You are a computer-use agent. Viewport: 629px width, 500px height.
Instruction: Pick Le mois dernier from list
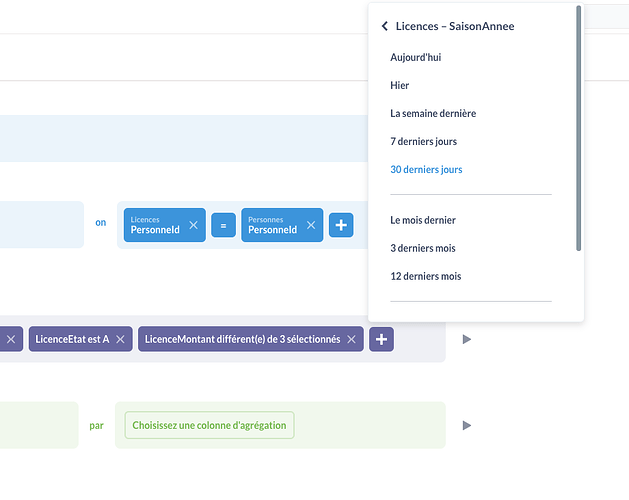pyautogui.click(x=423, y=220)
